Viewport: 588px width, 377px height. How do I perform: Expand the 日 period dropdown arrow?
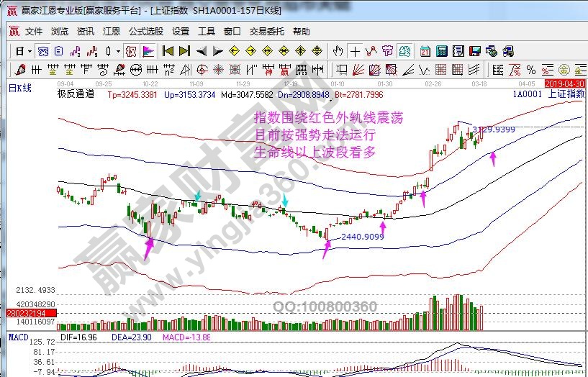(29, 51)
